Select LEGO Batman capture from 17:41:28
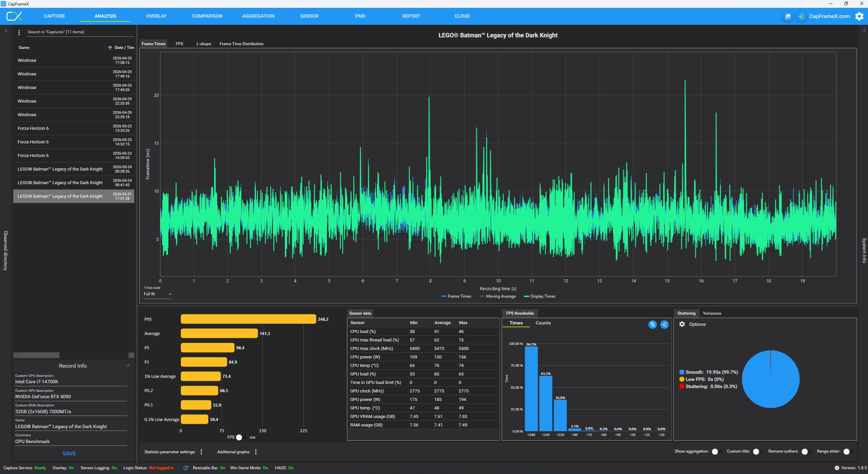Image resolution: width=868 pixels, height=474 pixels. pyautogui.click(x=73, y=196)
